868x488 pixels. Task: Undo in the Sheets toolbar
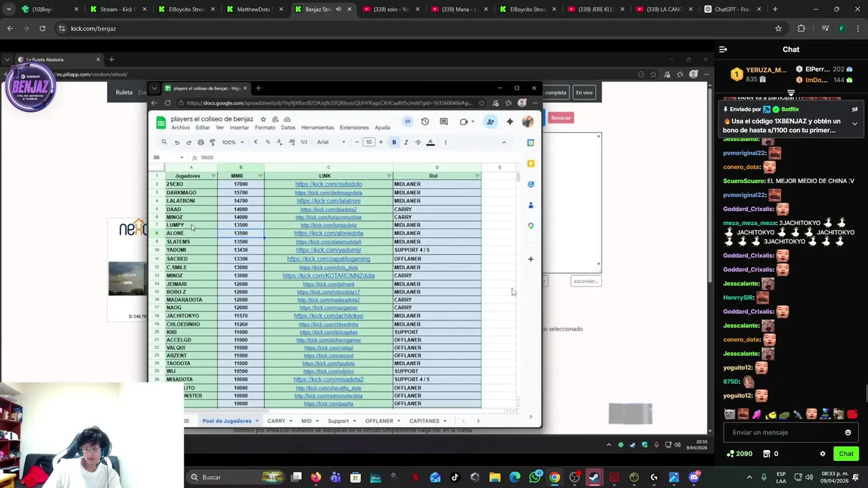point(177,142)
